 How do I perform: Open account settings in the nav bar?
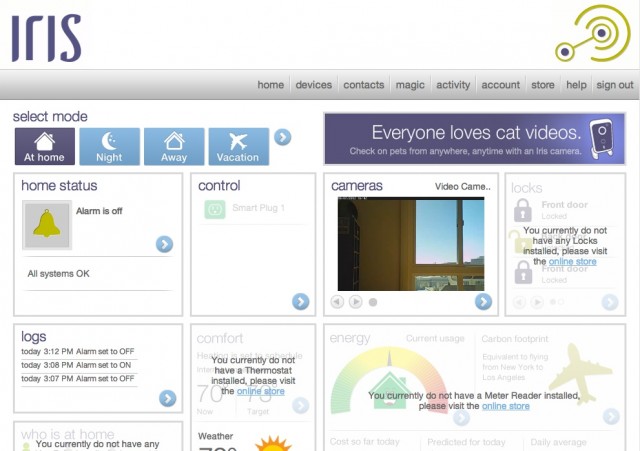click(x=500, y=85)
